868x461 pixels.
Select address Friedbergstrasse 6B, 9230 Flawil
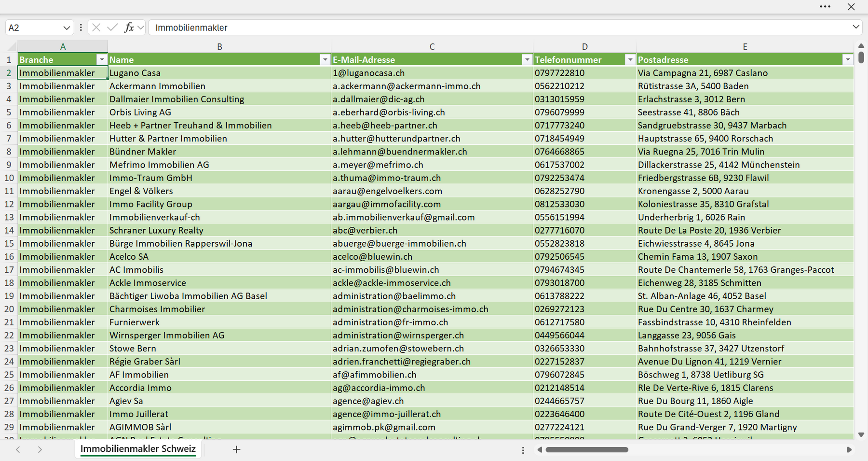pyautogui.click(x=745, y=178)
